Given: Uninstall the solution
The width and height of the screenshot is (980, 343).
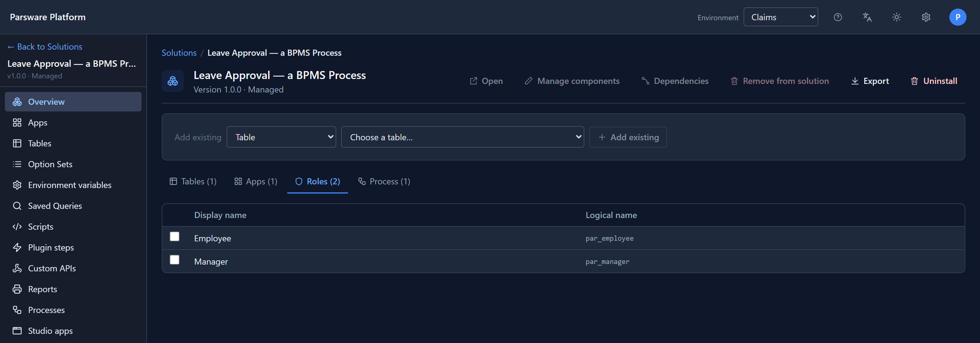Looking at the screenshot, I should point(933,81).
